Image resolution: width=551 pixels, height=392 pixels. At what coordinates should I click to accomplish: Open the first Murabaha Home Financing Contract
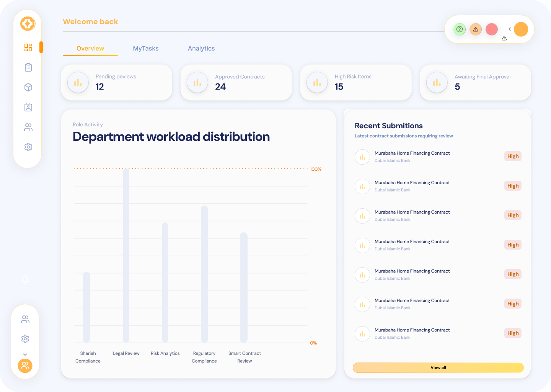(x=412, y=153)
